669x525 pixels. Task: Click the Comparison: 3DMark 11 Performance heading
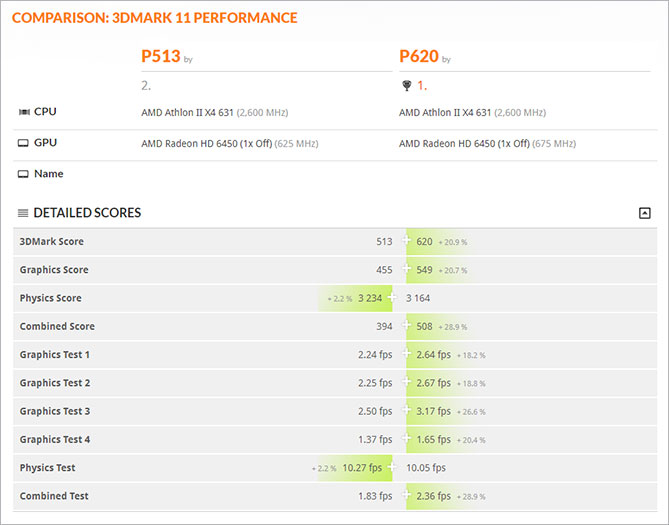(x=154, y=18)
